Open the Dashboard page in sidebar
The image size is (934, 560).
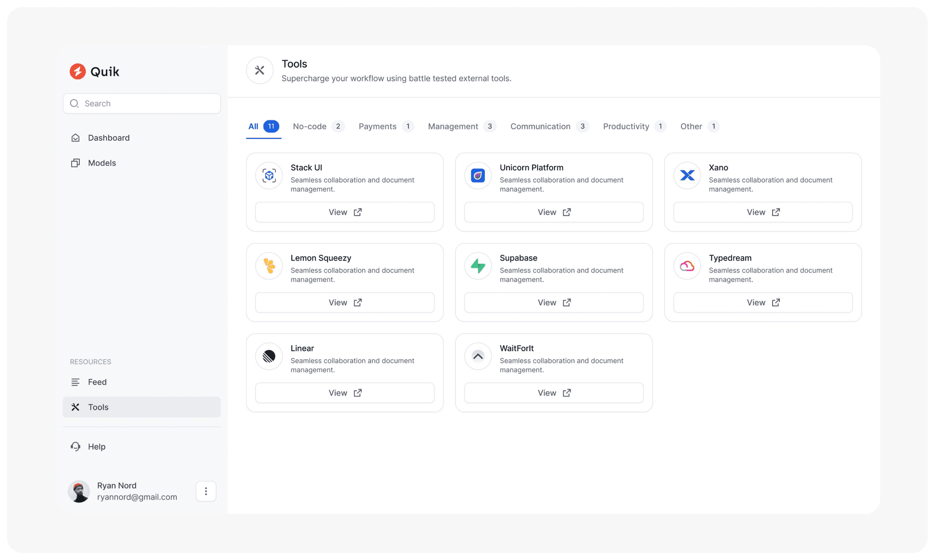tap(109, 138)
